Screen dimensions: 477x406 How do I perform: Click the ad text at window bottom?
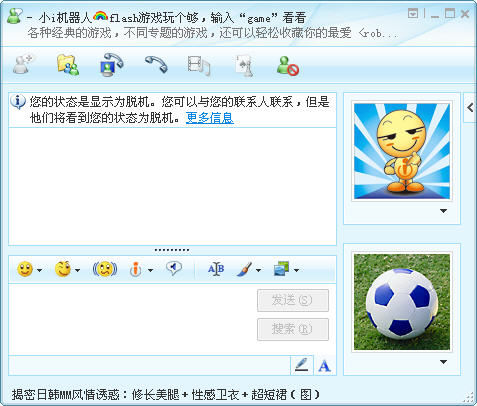[x=166, y=395]
